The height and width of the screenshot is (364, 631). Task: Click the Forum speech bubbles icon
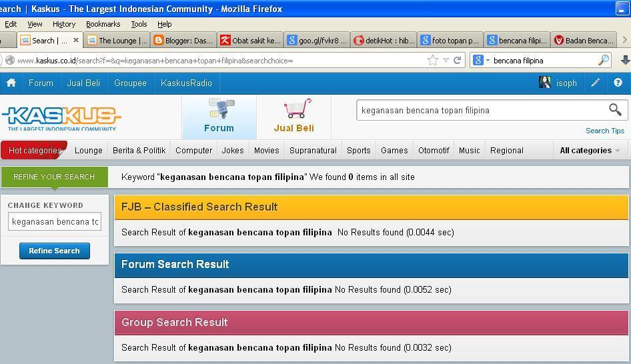221,109
